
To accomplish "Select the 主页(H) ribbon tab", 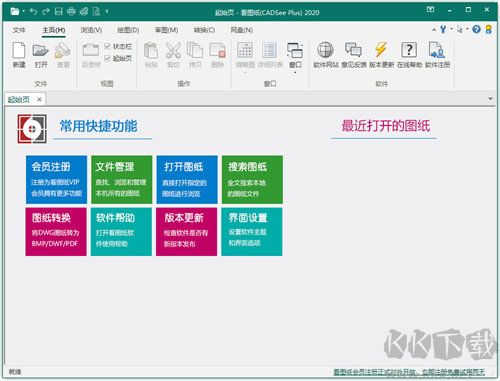I will [54, 30].
